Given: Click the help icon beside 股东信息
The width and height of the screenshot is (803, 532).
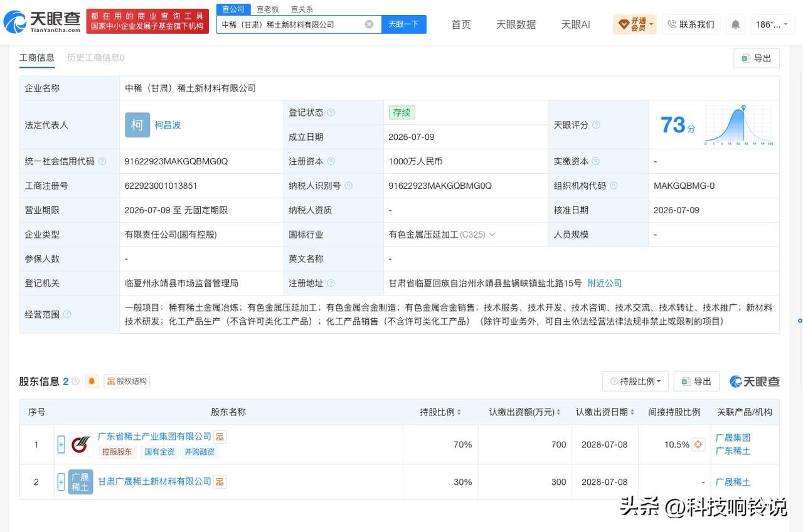Looking at the screenshot, I should (x=76, y=381).
